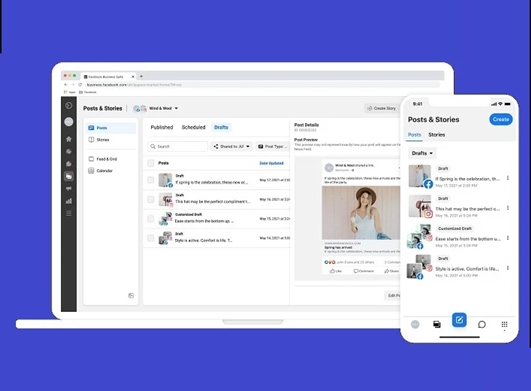Open the Insights bar chart sidebar icon
Viewport: 531px width, 391px height.
(x=69, y=201)
